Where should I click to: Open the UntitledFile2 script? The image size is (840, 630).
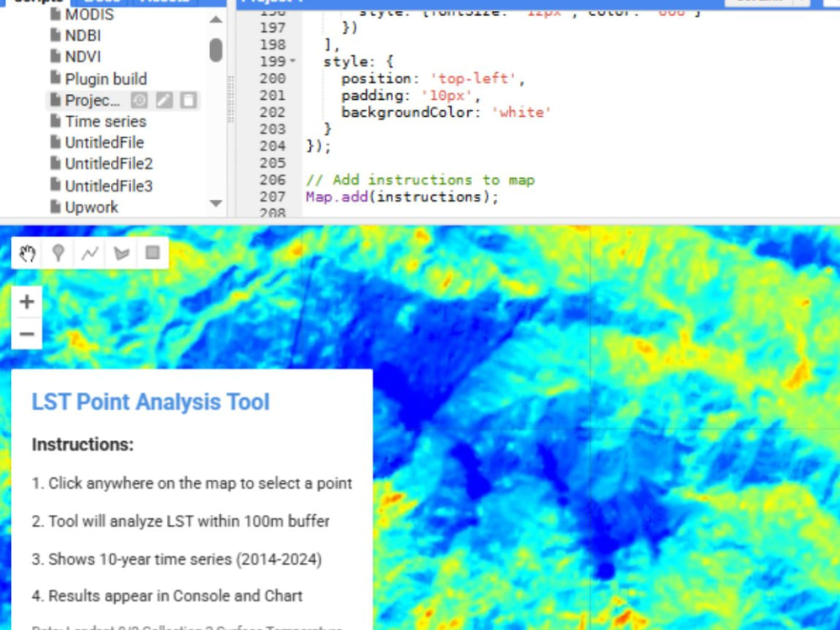(x=108, y=164)
